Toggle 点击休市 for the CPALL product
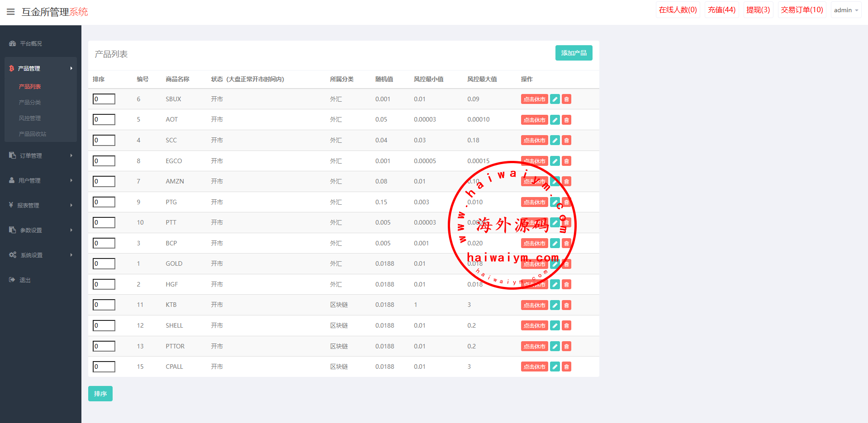 (534, 367)
